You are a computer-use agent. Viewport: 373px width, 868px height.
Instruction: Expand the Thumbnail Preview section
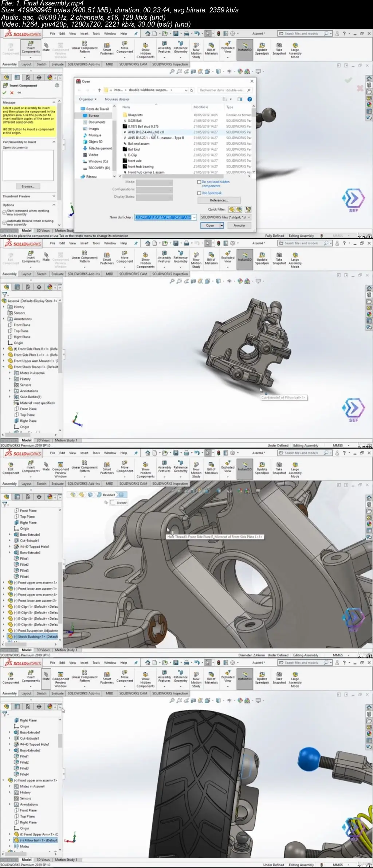click(x=54, y=196)
